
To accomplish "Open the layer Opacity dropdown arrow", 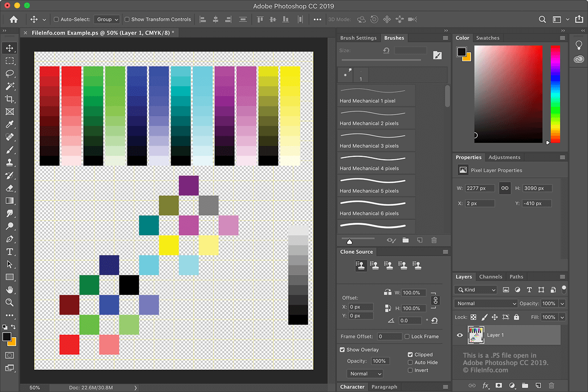I will (x=562, y=303).
